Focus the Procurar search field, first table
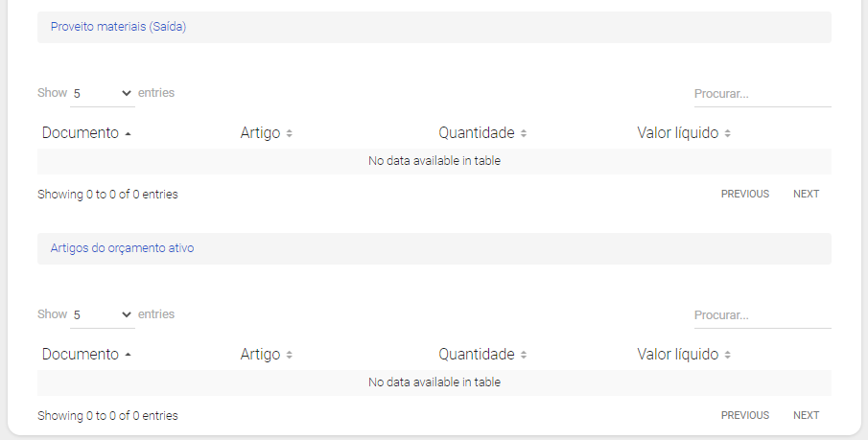 762,94
